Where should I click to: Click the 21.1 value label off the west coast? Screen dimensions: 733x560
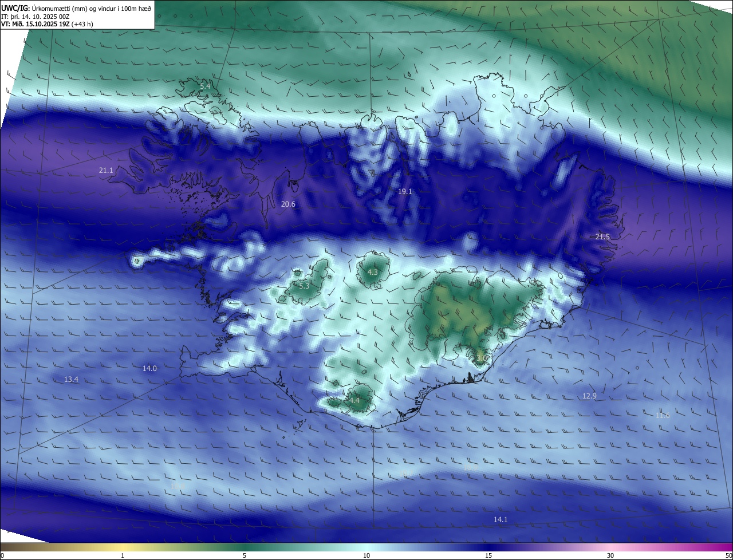[106, 170]
